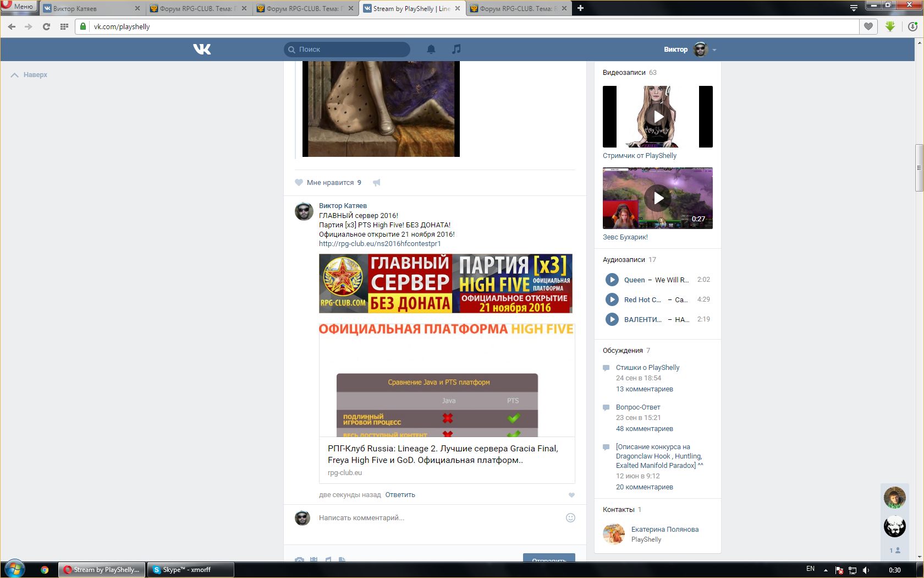This screenshot has width=924, height=578.
Task: Add page to bookmarks with the heart icon
Action: (868, 26)
